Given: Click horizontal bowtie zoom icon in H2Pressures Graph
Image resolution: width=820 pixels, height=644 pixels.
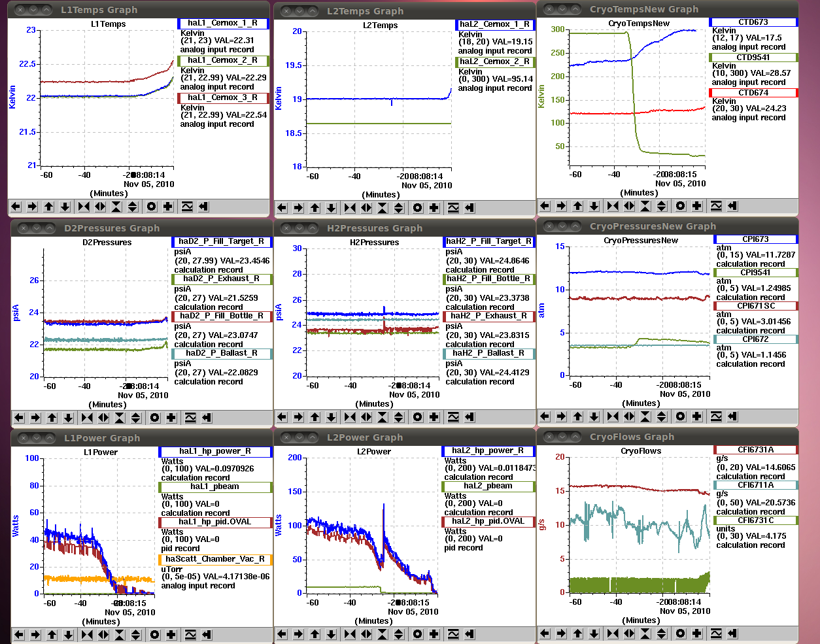Looking at the screenshot, I should coord(350,417).
